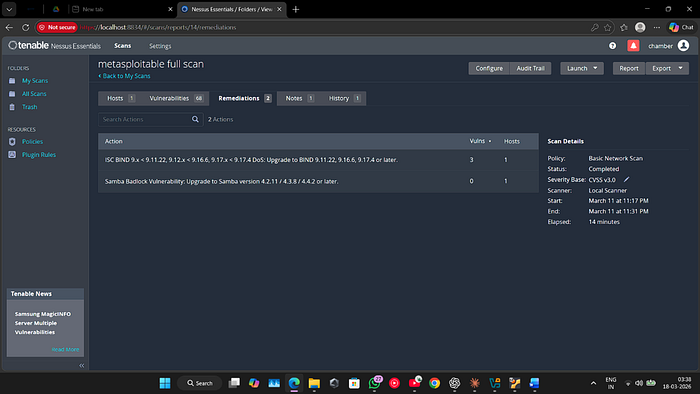Open the Settings top menu
The height and width of the screenshot is (394, 700).
click(x=160, y=46)
